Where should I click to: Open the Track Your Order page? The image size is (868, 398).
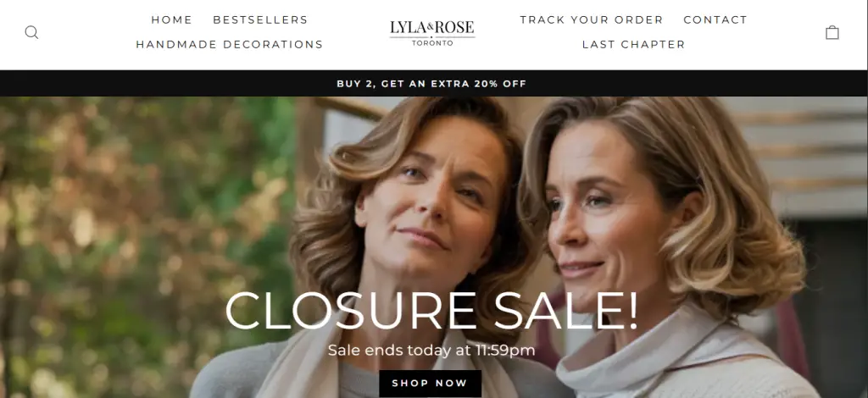(x=591, y=20)
